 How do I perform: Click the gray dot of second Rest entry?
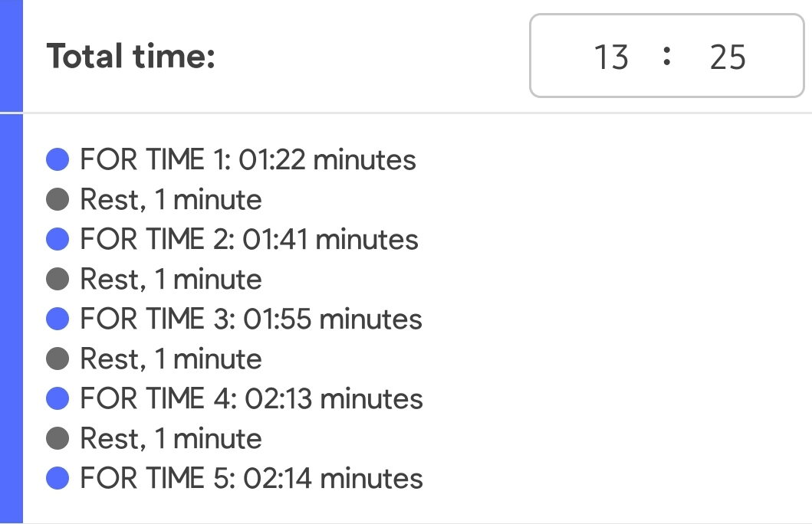click(x=58, y=279)
